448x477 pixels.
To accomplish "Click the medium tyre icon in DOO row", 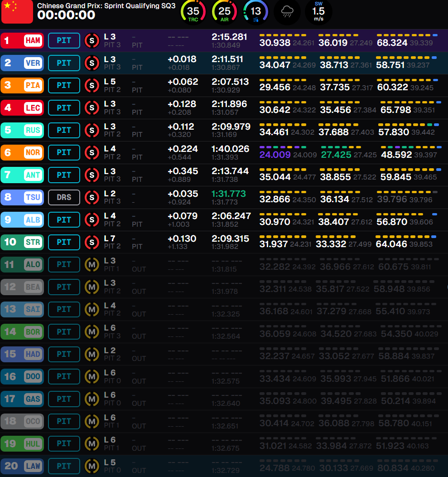I will pyautogui.click(x=92, y=377).
